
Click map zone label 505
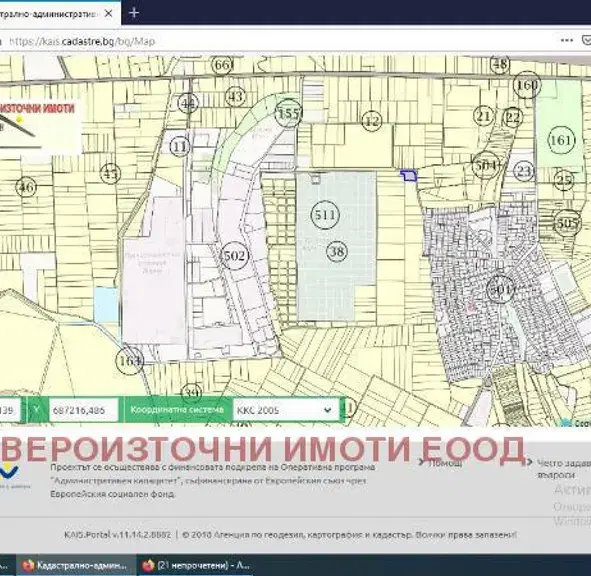pyautogui.click(x=567, y=224)
